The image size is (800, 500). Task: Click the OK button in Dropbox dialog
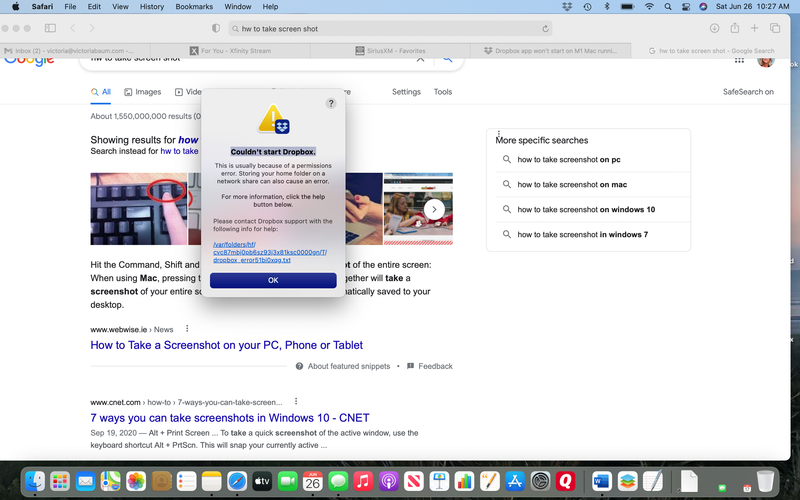(273, 280)
